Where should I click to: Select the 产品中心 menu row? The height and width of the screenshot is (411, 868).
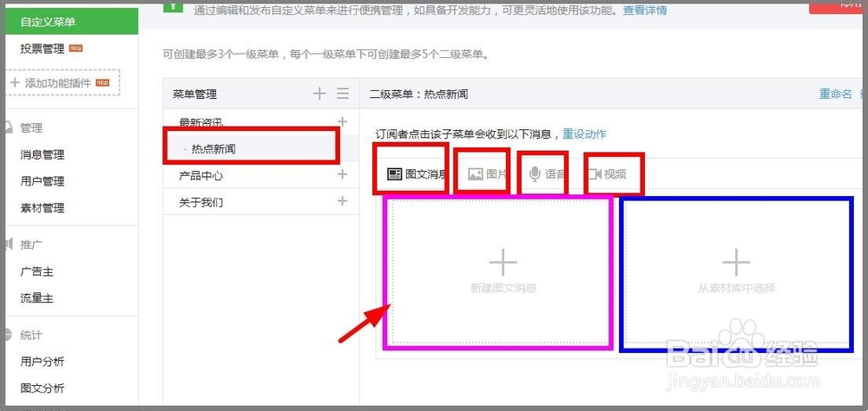[261, 175]
